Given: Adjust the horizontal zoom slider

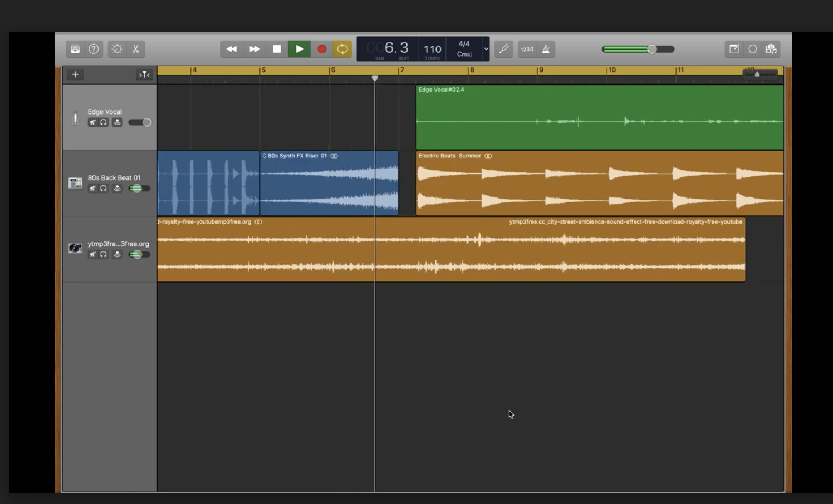Looking at the screenshot, I should pyautogui.click(x=760, y=74).
